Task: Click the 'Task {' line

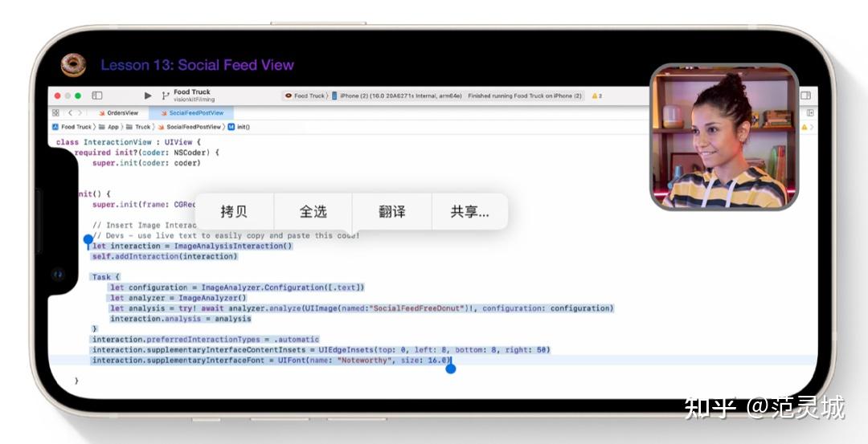Action: 106,277
